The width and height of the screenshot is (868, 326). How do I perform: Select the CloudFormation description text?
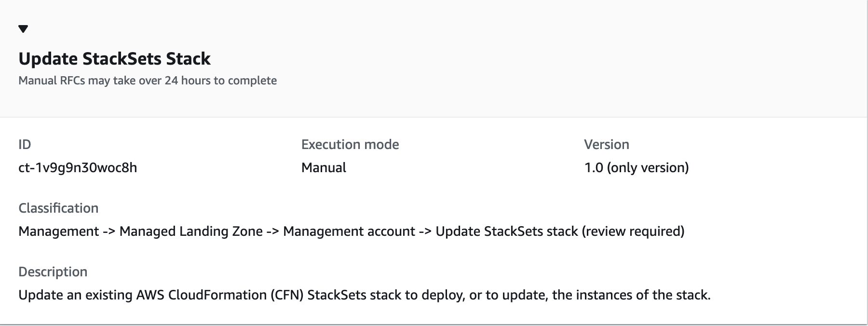click(365, 295)
